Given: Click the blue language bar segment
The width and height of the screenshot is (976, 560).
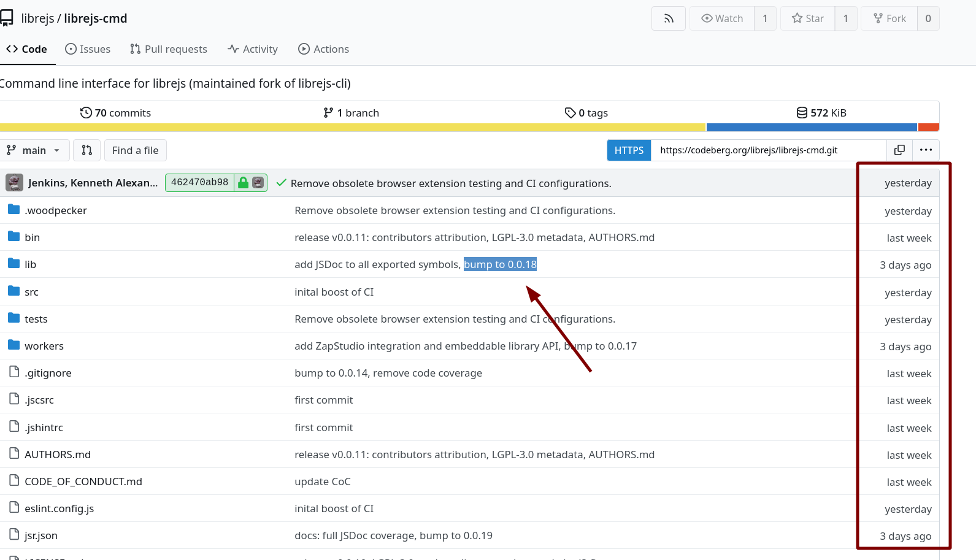Looking at the screenshot, I should click(x=812, y=128).
